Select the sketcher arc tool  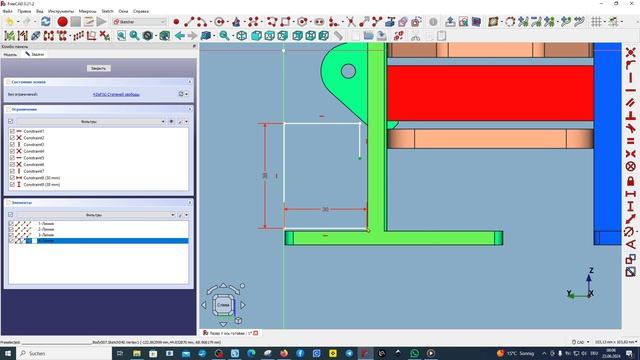(202, 22)
